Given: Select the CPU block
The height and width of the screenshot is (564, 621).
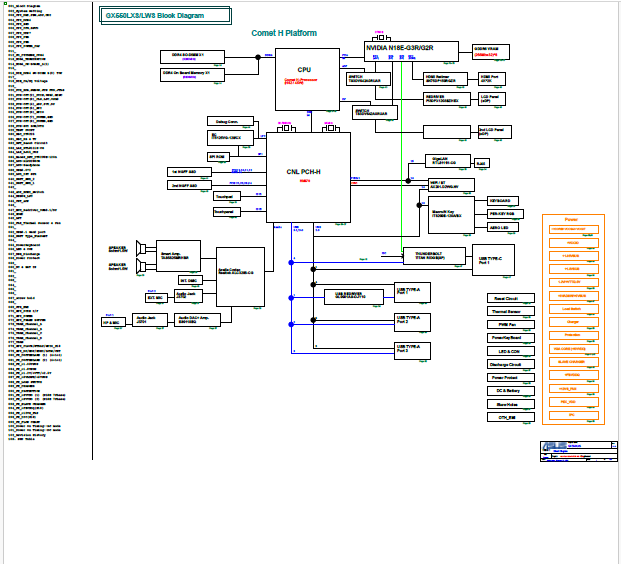Looking at the screenshot, I should pos(307,80).
